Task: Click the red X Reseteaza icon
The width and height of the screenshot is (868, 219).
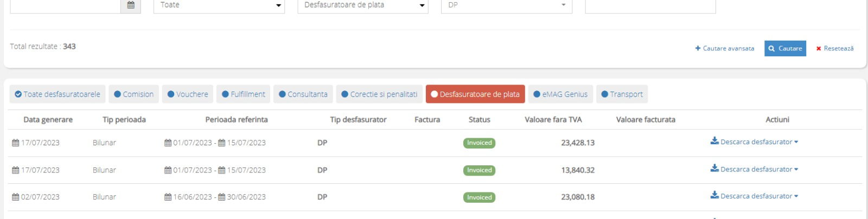Action: [x=819, y=48]
